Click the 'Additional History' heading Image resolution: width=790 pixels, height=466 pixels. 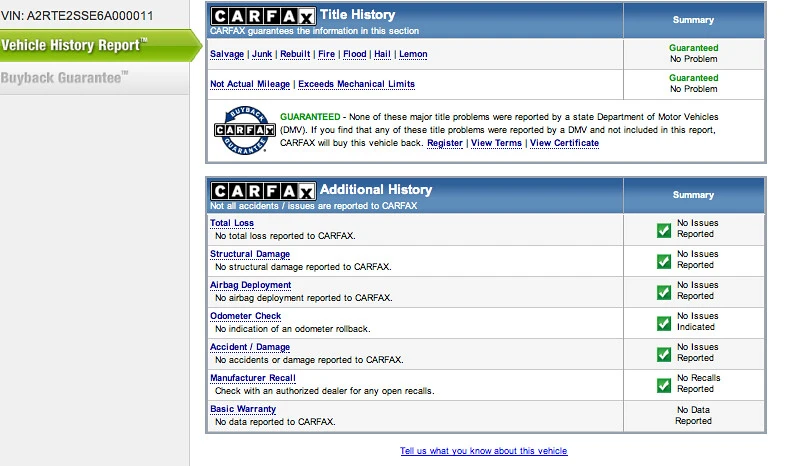(x=376, y=189)
